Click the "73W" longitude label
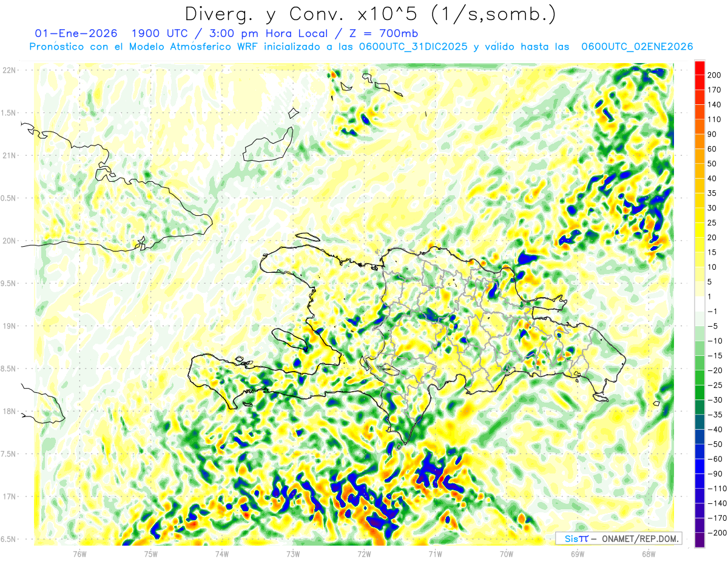Viewport: 728px width, 562px height. (x=293, y=554)
